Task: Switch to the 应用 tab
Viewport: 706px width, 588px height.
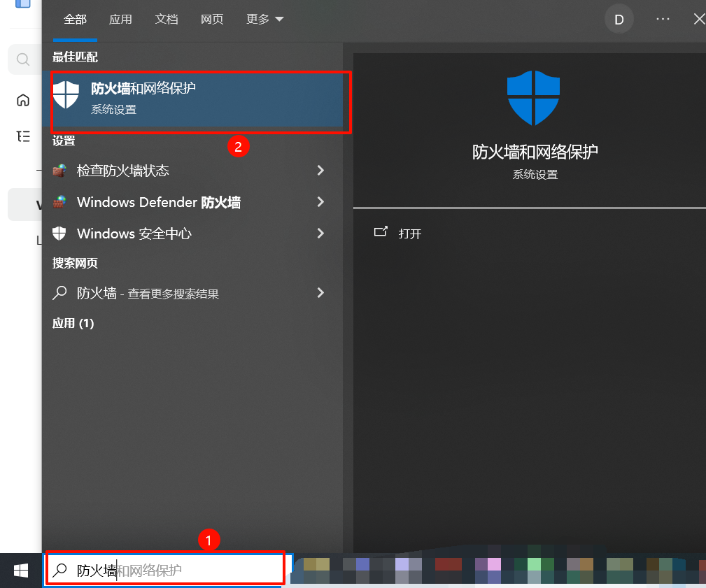Action: click(120, 20)
